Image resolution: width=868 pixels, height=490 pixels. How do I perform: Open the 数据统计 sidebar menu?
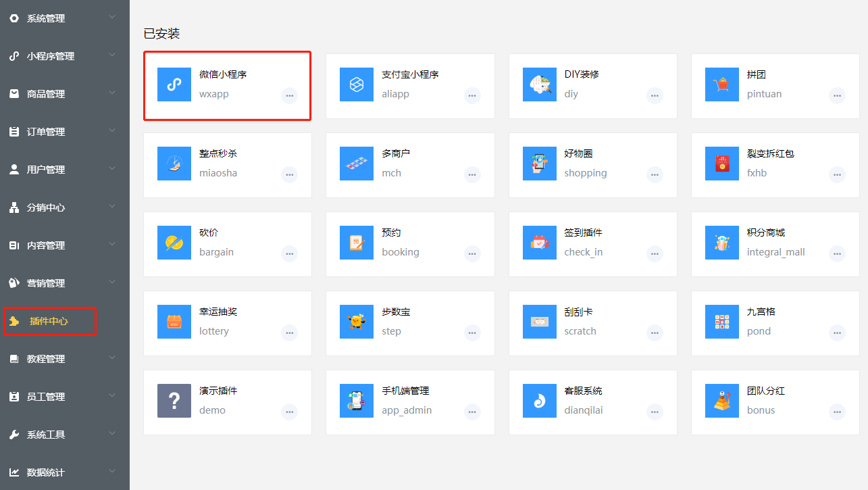65,472
